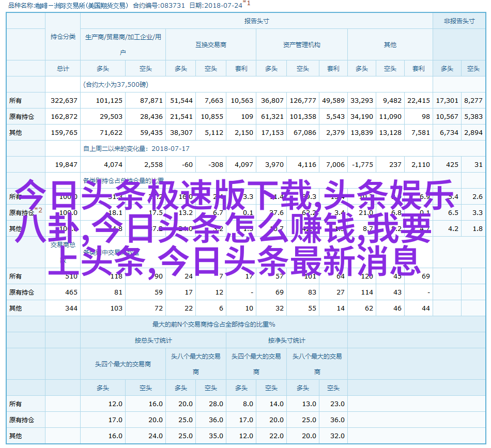Select the trader count 55

[x=312, y=308]
